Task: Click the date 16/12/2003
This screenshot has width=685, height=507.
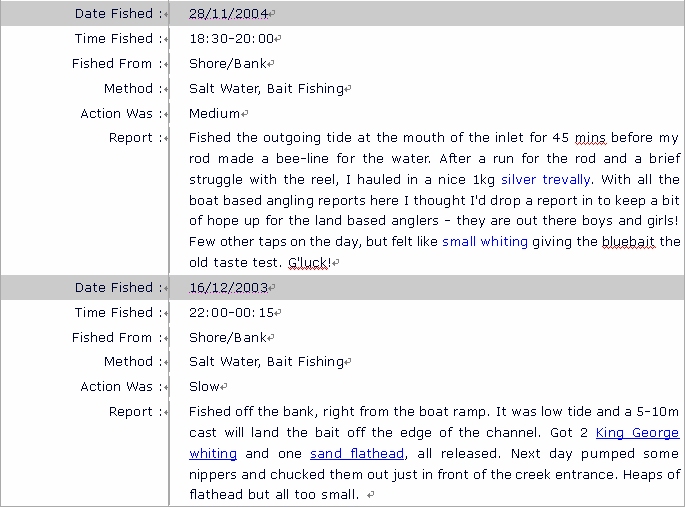Action: [x=228, y=287]
